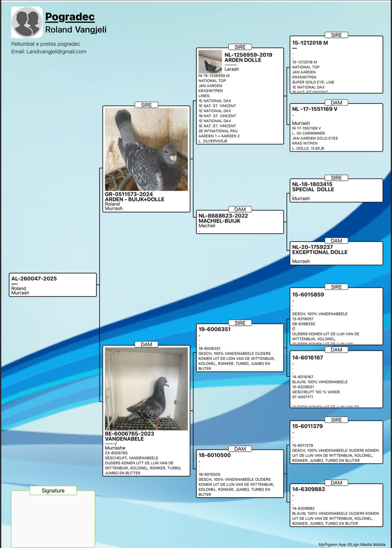This screenshot has height=548, width=392.
Task: Select the NL -17-1551169 V entry
Action: pyautogui.click(x=336, y=128)
